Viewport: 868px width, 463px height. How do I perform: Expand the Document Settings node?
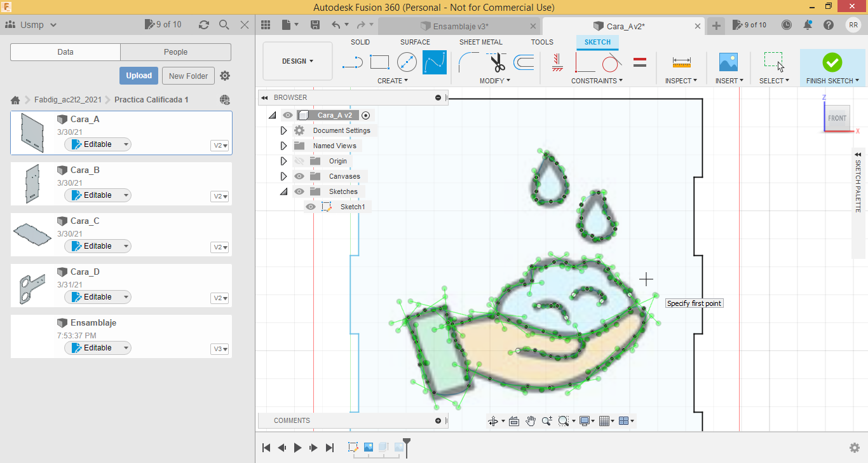(x=284, y=130)
